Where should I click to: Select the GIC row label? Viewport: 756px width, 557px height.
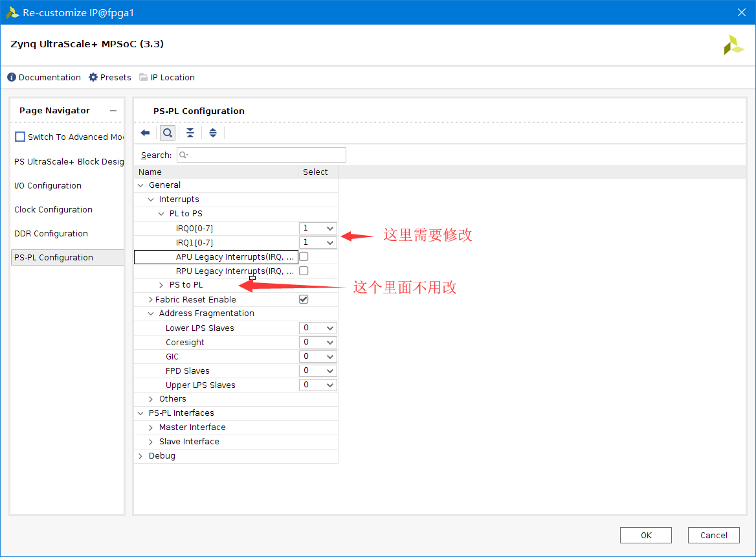click(172, 357)
